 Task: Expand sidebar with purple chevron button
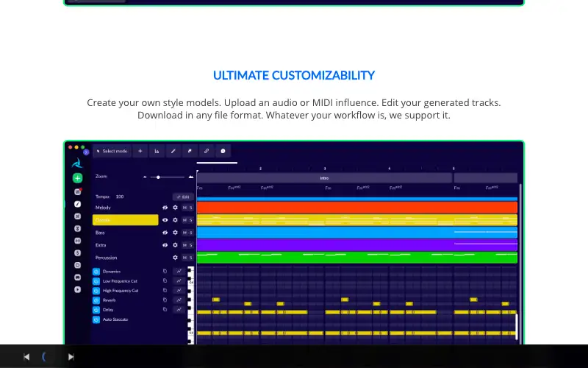coord(86,152)
